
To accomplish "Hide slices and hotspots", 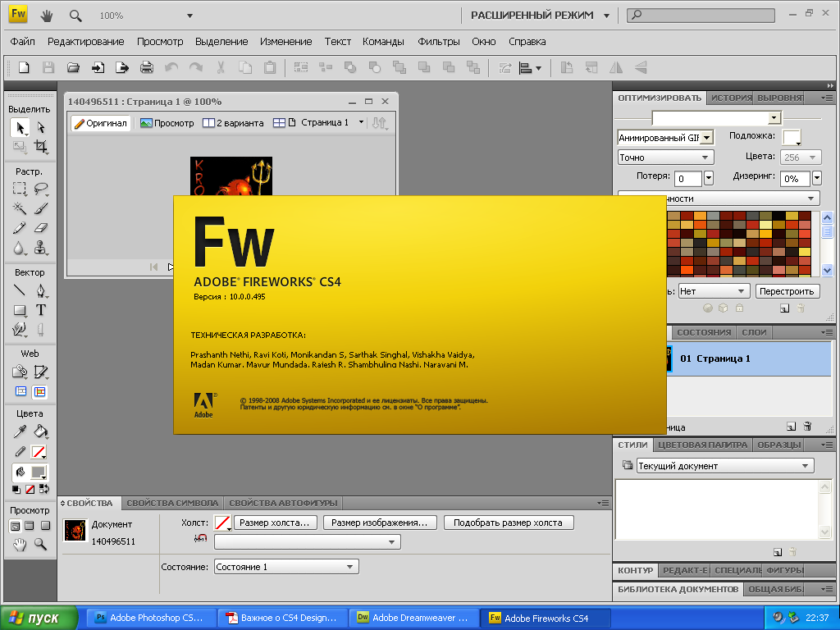I will click(x=21, y=391).
